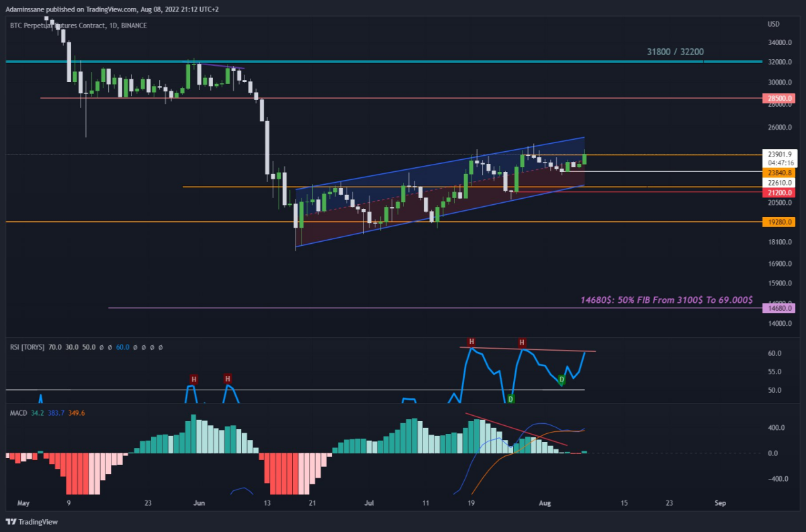Image resolution: width=806 pixels, height=532 pixels.
Task: Click the Jun label on time axis
Action: (x=199, y=502)
